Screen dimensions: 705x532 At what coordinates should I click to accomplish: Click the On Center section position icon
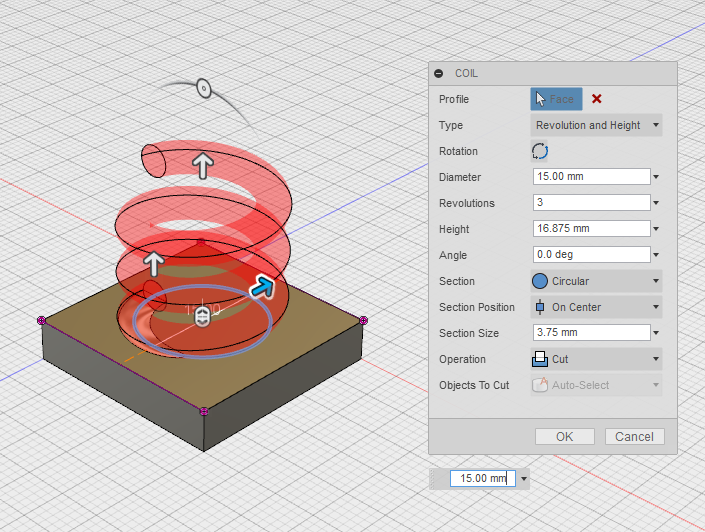[x=540, y=307]
